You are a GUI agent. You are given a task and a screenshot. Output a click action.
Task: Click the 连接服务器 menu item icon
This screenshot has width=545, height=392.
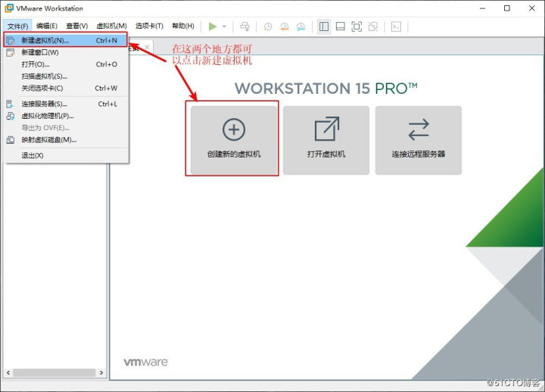[x=11, y=104]
